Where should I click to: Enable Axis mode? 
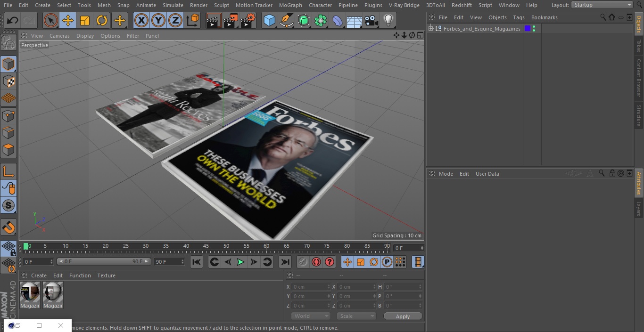[x=8, y=171]
